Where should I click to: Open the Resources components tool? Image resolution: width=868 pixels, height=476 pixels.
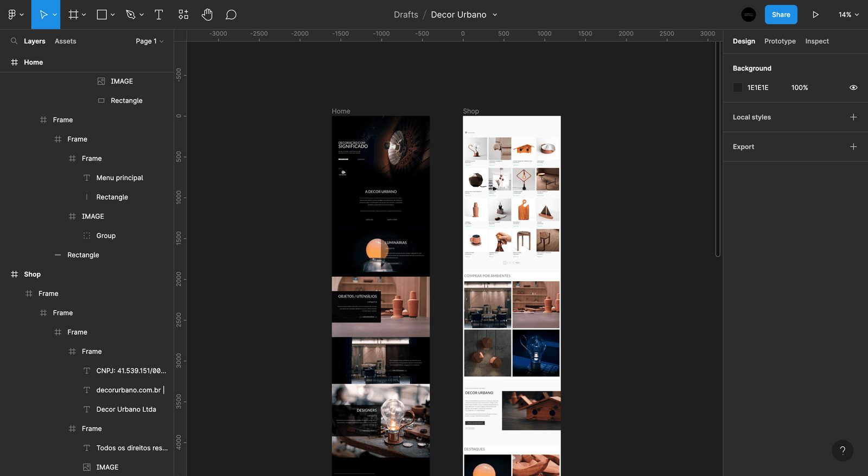pos(183,15)
